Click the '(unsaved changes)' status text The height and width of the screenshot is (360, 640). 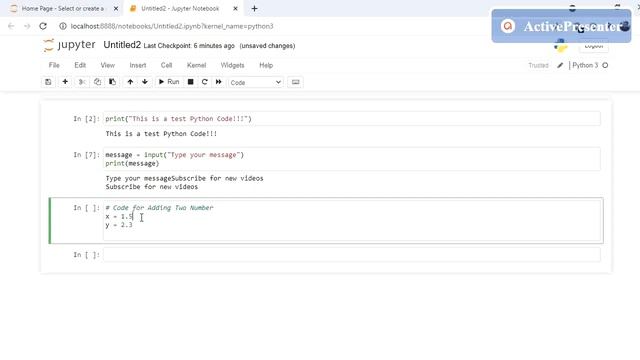click(x=267, y=46)
